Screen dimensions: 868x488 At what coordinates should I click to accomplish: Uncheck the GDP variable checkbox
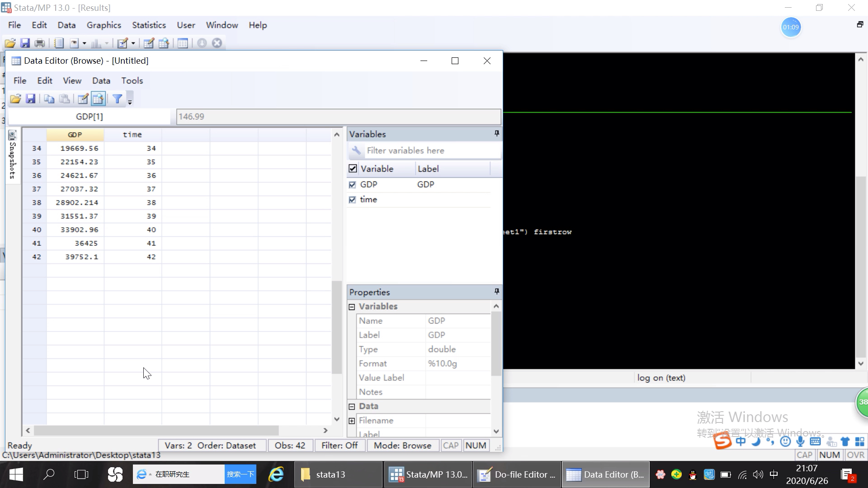[x=353, y=184]
